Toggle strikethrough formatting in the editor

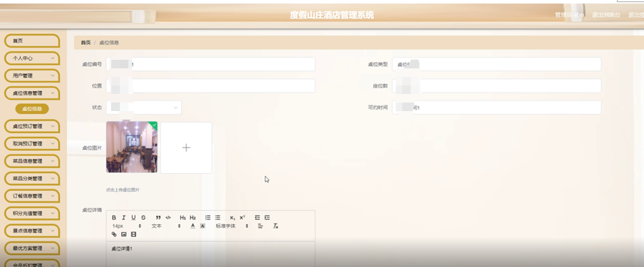pos(143,218)
